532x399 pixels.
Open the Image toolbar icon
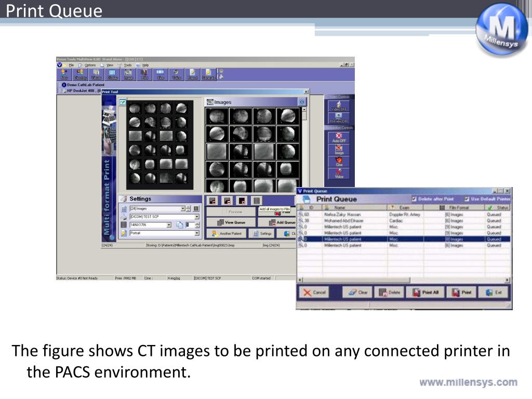point(128,74)
